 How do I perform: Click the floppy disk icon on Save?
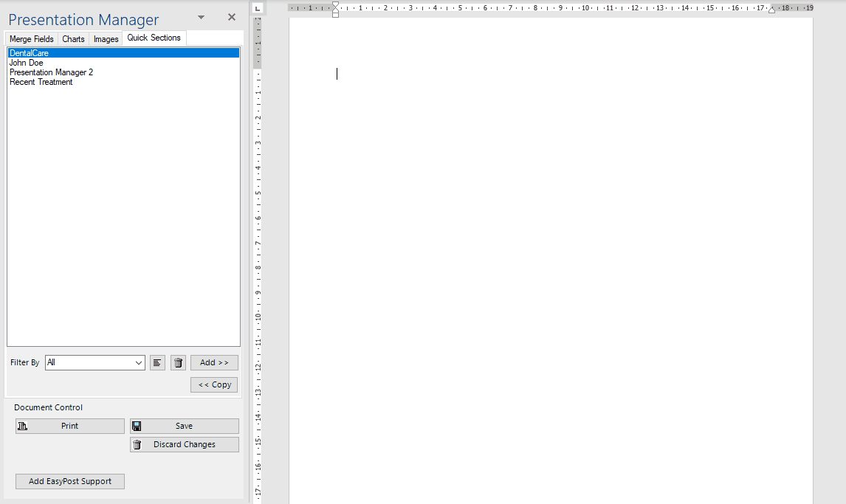tap(137, 426)
